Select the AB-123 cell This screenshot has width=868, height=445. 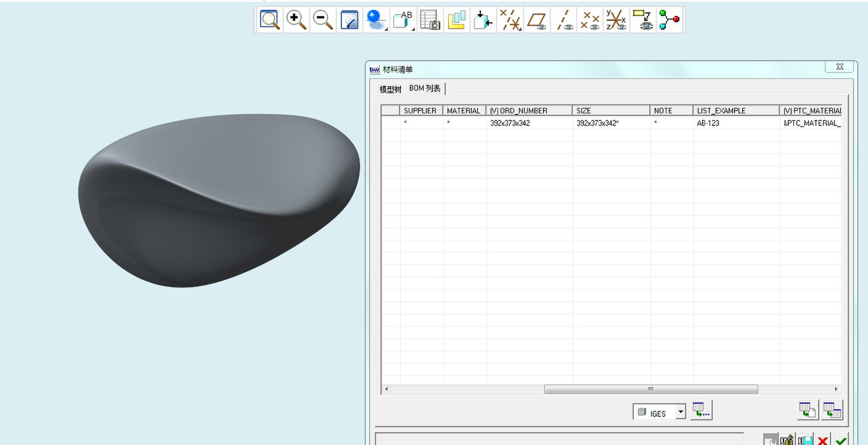[736, 123]
